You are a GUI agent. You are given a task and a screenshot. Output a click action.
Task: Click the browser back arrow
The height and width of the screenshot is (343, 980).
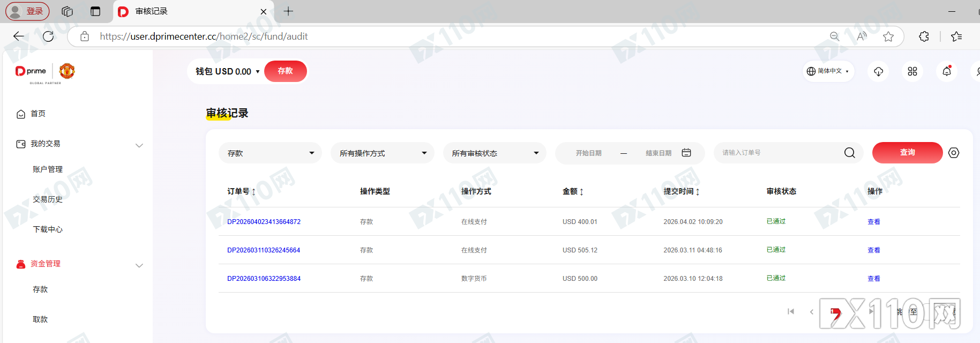point(19,36)
